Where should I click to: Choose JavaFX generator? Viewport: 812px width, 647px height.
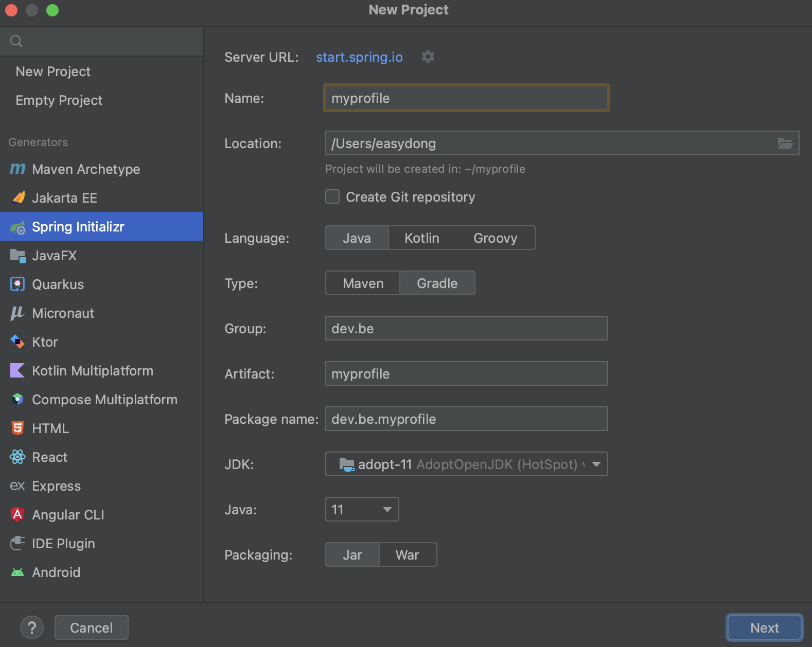pos(101,256)
